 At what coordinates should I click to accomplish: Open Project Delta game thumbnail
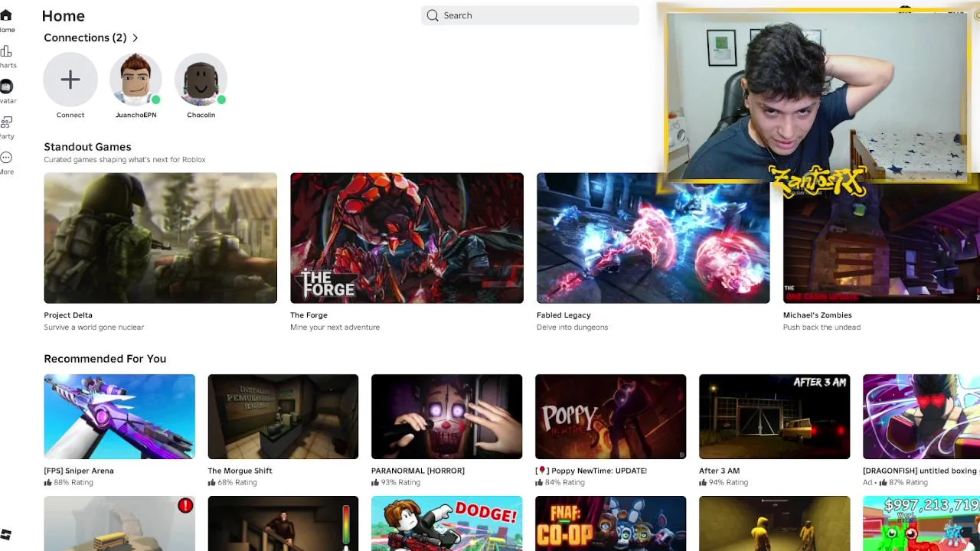point(160,238)
